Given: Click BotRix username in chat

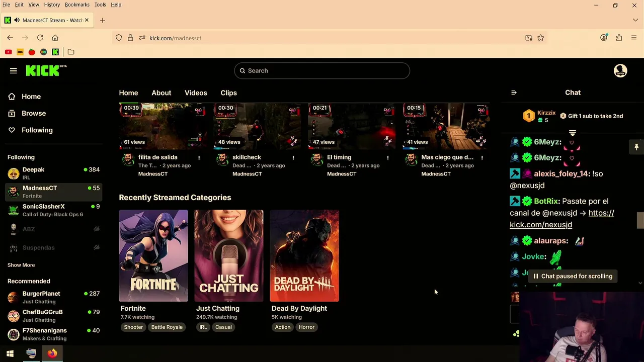Looking at the screenshot, I should pyautogui.click(x=546, y=201).
